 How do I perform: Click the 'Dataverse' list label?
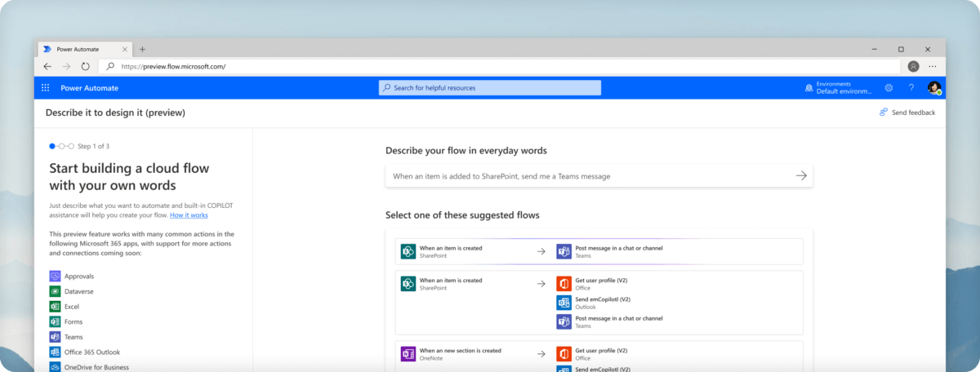point(79,291)
